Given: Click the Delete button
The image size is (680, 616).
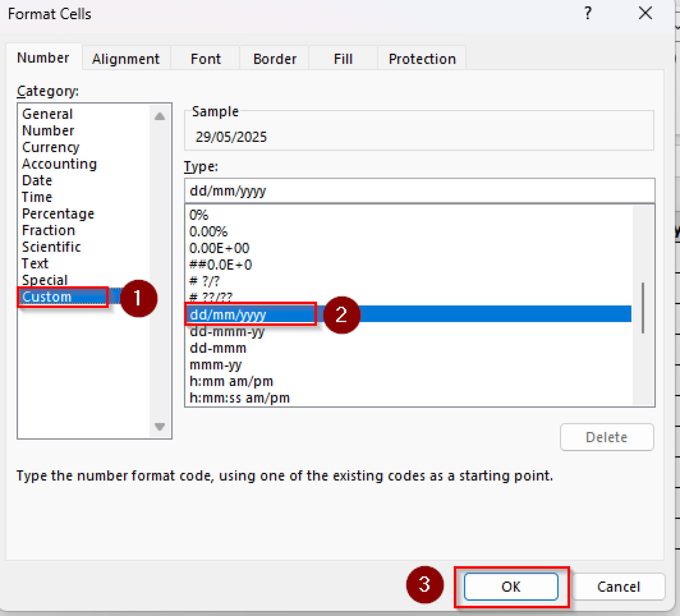Looking at the screenshot, I should tap(607, 437).
